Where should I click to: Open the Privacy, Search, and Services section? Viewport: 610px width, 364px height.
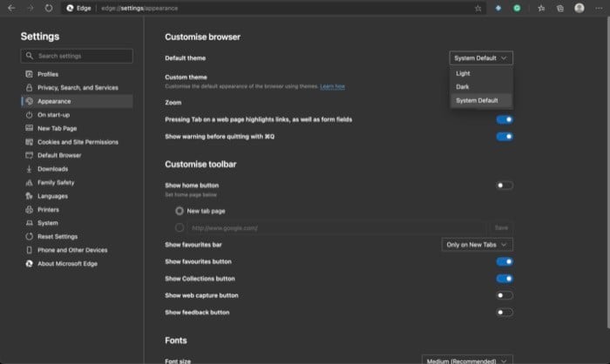(77, 87)
